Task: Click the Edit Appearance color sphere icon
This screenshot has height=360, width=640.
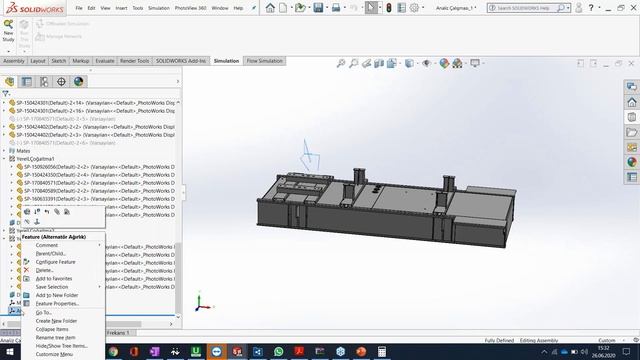Action: [x=444, y=63]
